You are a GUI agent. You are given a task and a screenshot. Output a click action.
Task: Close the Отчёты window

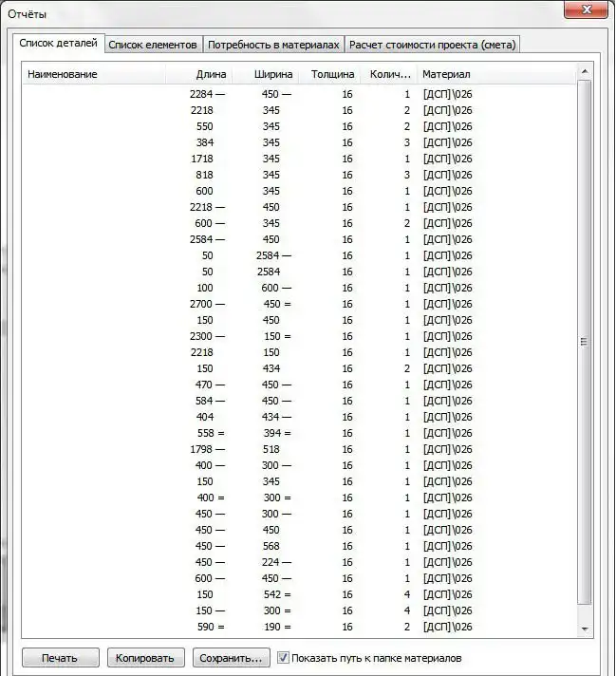tap(587, 10)
